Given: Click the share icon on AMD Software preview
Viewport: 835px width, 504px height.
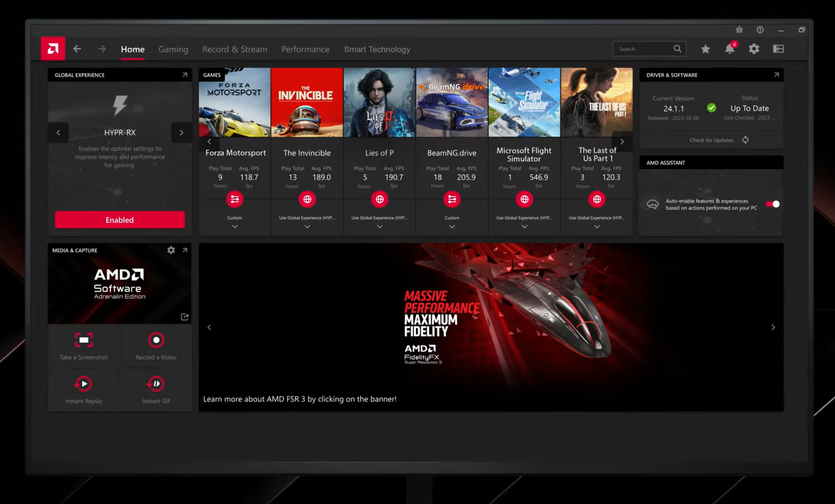Looking at the screenshot, I should pos(184,317).
